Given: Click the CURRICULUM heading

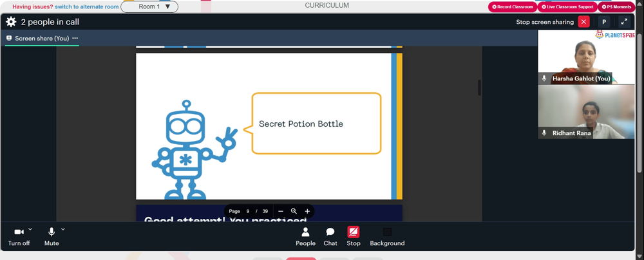Looking at the screenshot, I should 327,5.
